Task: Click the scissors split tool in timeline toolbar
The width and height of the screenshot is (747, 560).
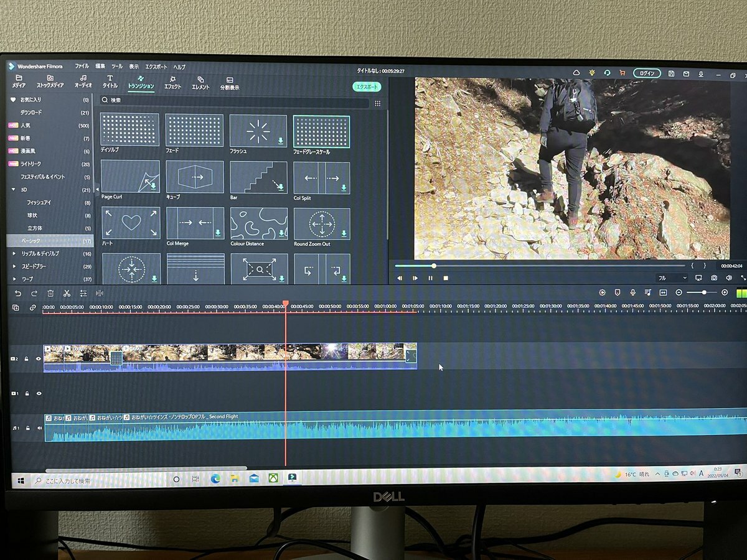Action: pyautogui.click(x=67, y=293)
